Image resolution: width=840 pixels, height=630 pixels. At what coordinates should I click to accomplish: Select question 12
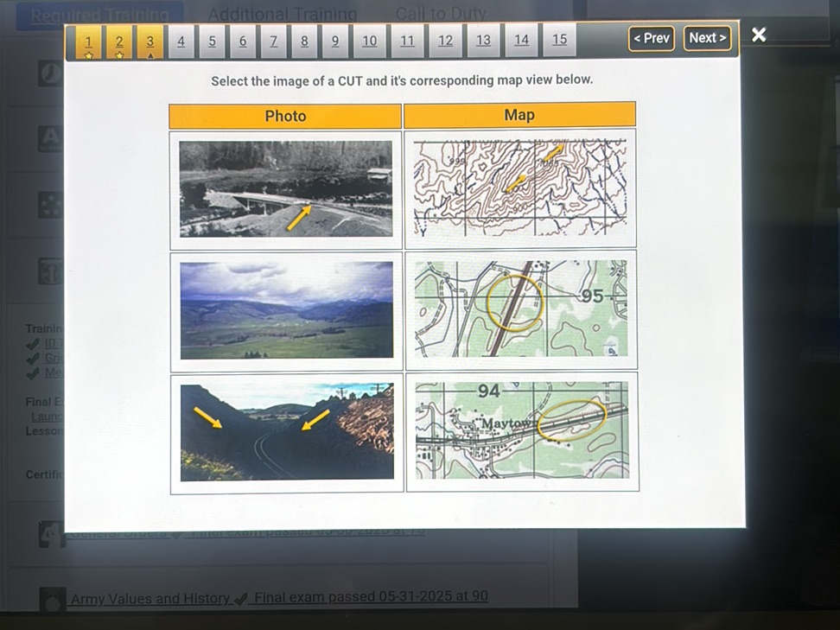tap(445, 41)
